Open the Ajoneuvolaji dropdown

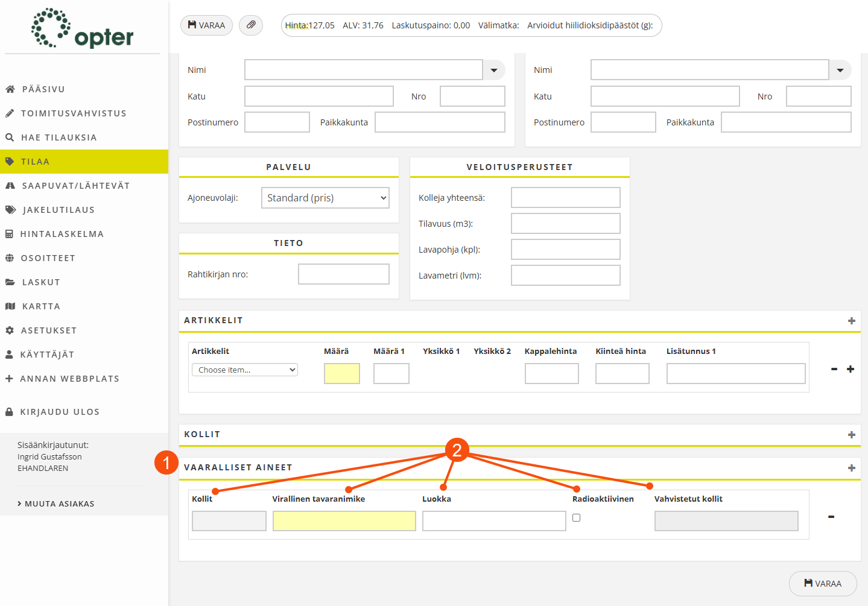(325, 198)
